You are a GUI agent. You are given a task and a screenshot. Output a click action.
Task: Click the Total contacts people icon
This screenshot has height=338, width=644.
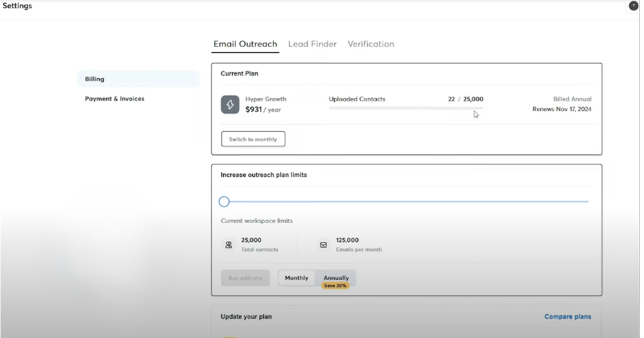pos(229,245)
